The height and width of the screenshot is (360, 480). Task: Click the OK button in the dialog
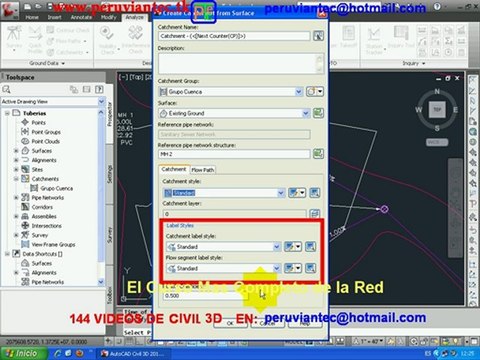[230, 323]
